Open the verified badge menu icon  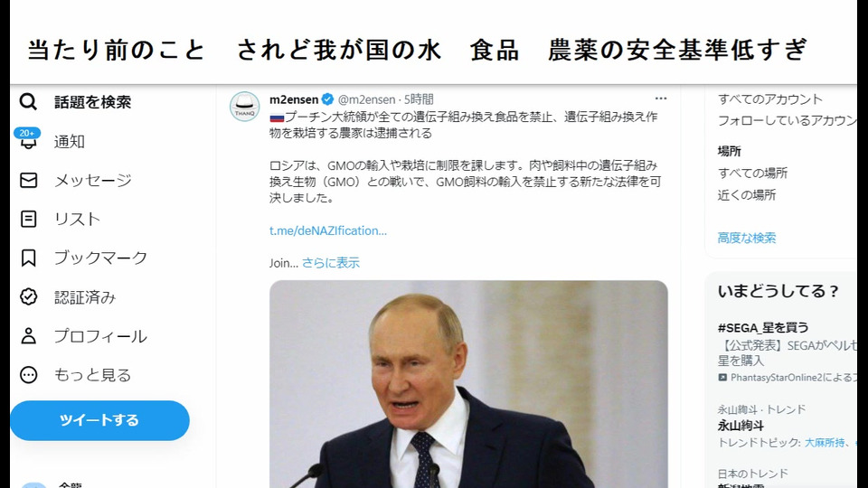tap(28, 297)
